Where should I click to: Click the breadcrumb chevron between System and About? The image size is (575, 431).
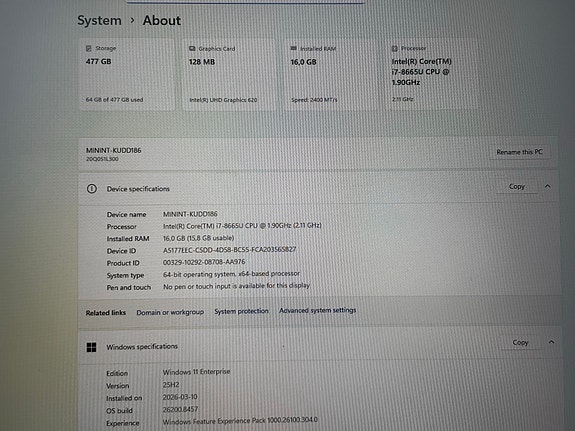(132, 20)
